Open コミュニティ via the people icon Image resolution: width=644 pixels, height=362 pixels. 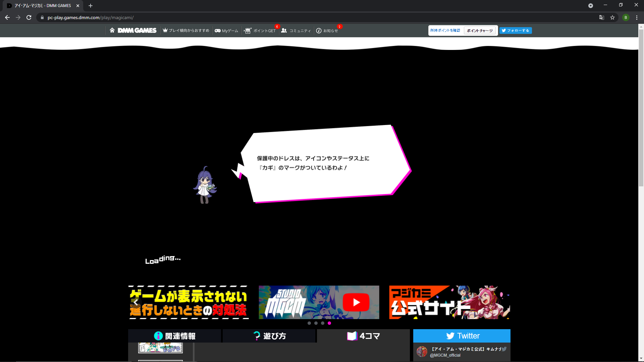click(x=284, y=30)
